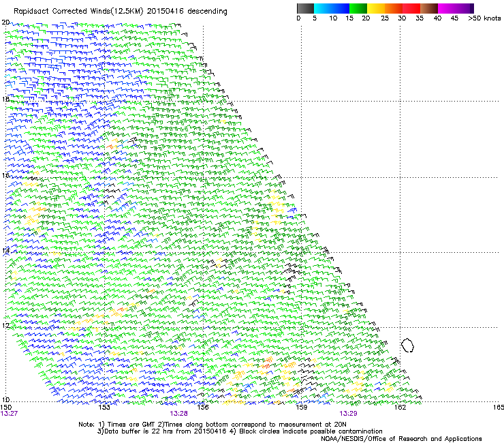This screenshot has height=443, width=504.
Task: Click the longitude label '156'
Action: [x=203, y=408]
